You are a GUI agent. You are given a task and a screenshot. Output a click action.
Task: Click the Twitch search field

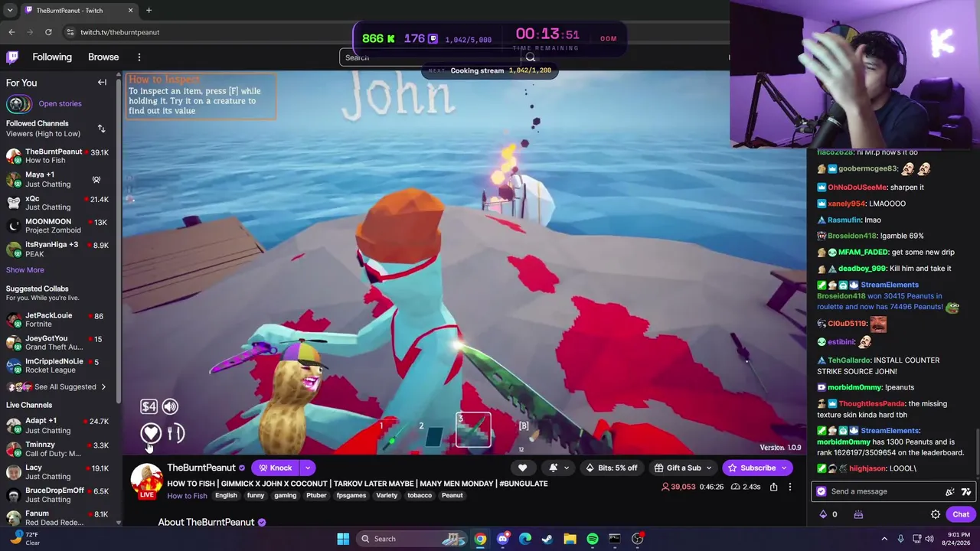431,57
